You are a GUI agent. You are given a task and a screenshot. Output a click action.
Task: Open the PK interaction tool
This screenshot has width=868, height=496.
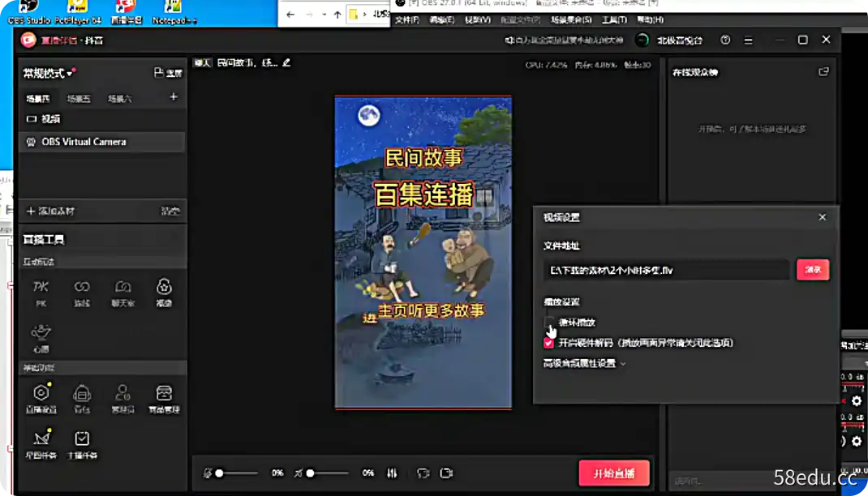[41, 293]
